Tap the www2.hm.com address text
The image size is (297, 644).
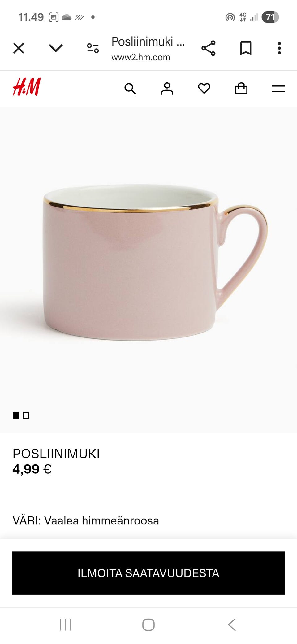(141, 57)
